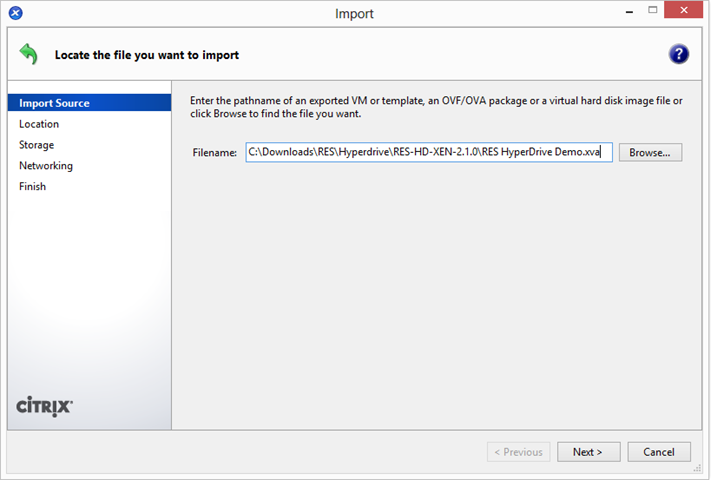Cancel the import wizard
The width and height of the screenshot is (711, 480).
[x=659, y=452]
